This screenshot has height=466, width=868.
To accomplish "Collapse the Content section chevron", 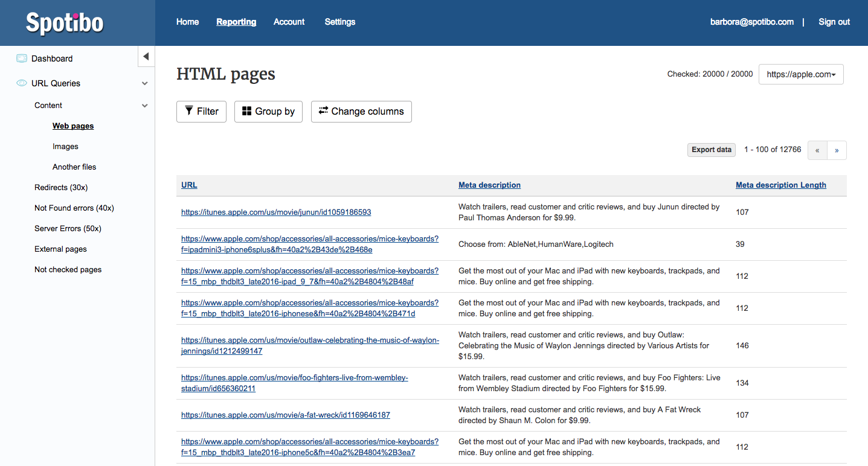I will click(x=145, y=106).
